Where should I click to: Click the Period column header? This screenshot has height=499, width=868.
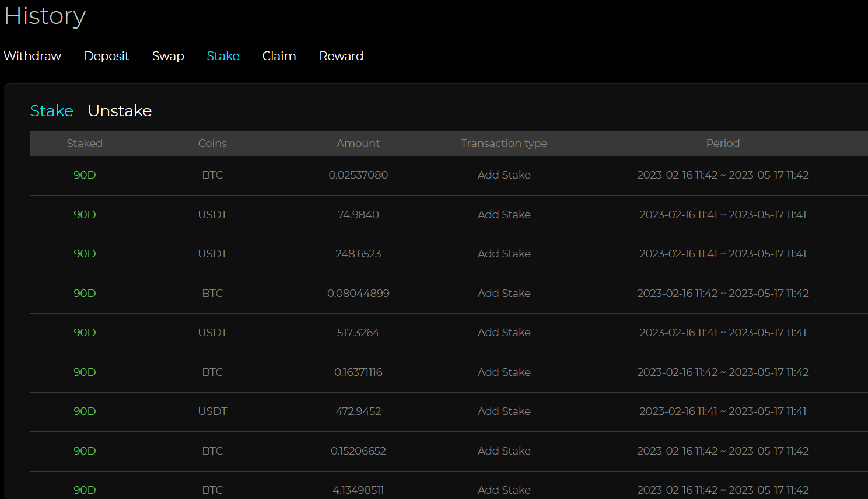[x=723, y=144]
